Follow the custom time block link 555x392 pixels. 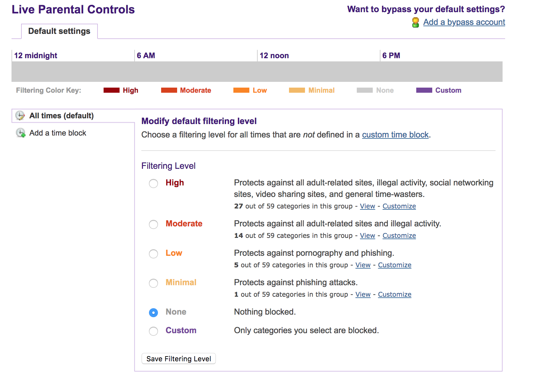(x=395, y=135)
